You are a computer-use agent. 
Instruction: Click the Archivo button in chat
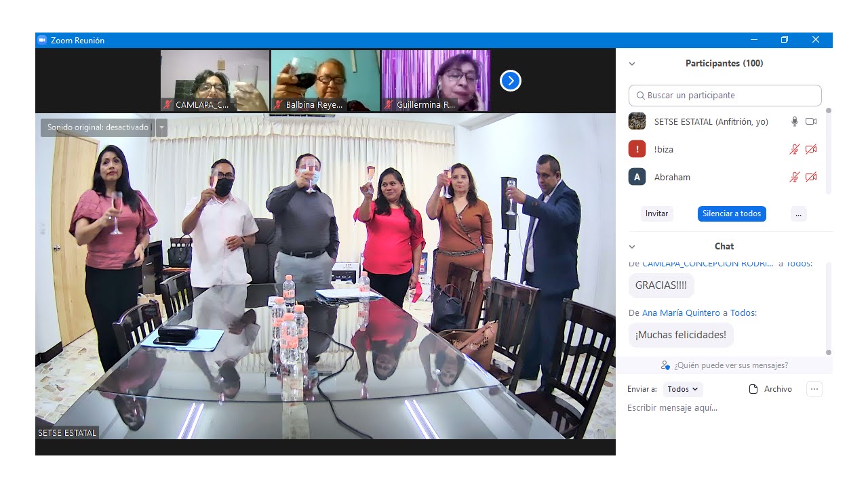770,389
